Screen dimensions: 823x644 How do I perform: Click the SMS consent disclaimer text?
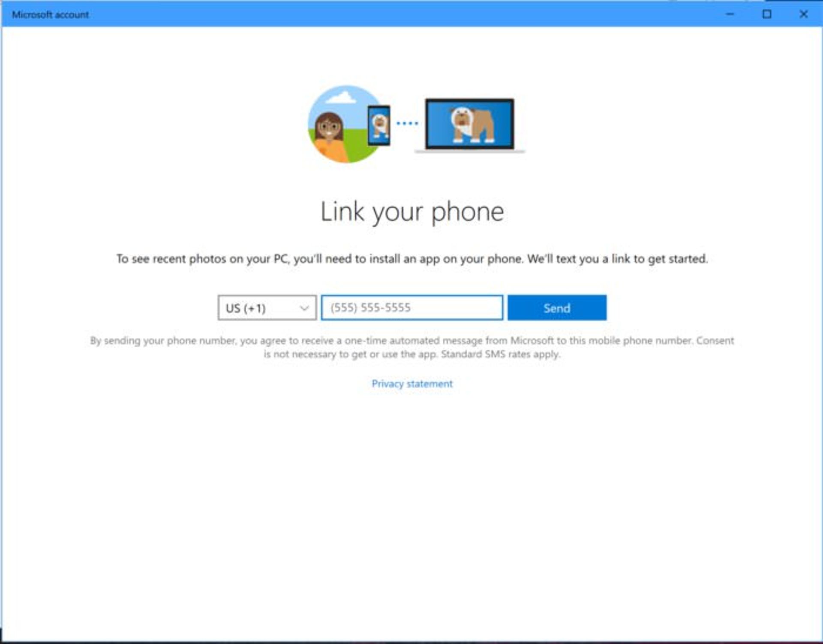[412, 347]
